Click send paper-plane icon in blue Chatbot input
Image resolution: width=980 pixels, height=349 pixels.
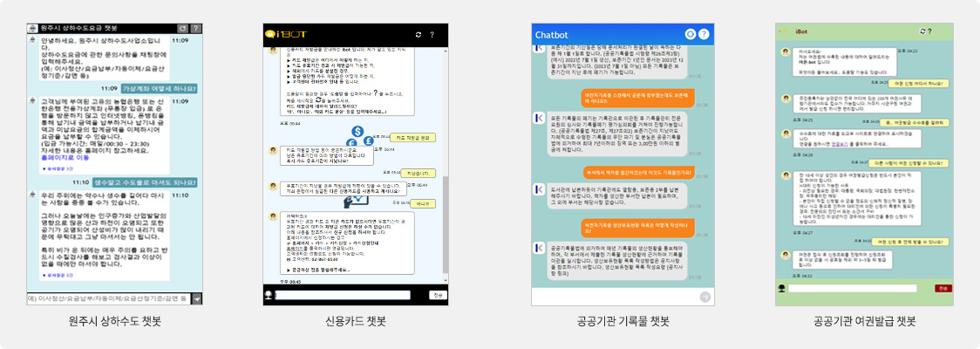pos(705,298)
